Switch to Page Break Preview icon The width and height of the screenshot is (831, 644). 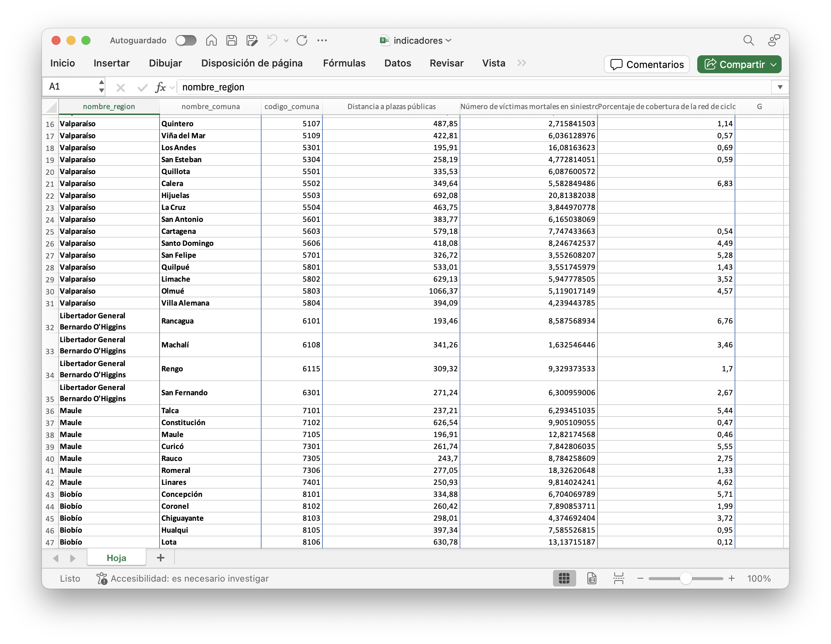pos(618,578)
